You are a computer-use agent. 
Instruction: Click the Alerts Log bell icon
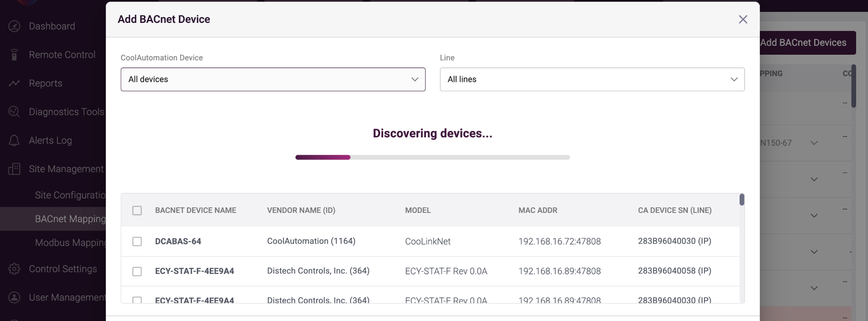point(14,140)
